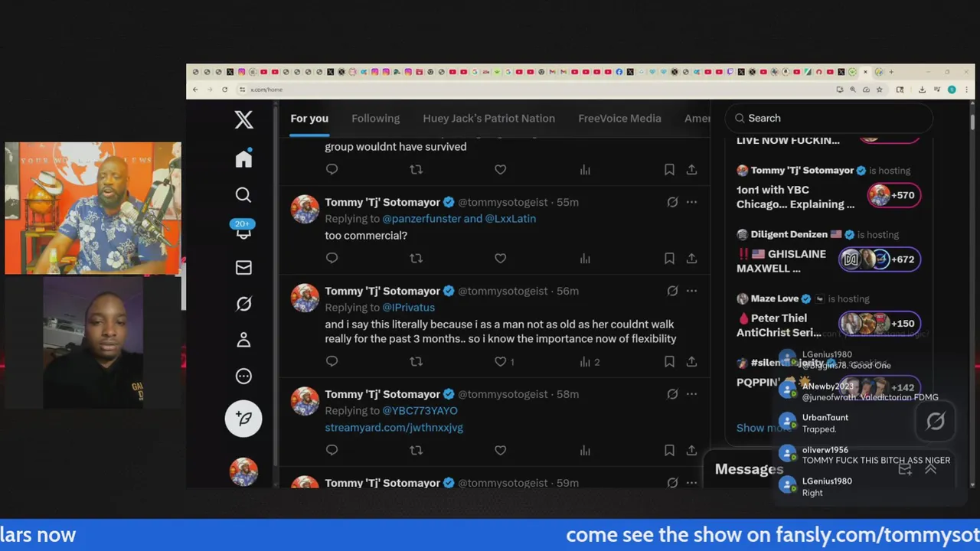Open the Home icon in sidebar
The height and width of the screenshot is (551, 980).
pyautogui.click(x=243, y=158)
